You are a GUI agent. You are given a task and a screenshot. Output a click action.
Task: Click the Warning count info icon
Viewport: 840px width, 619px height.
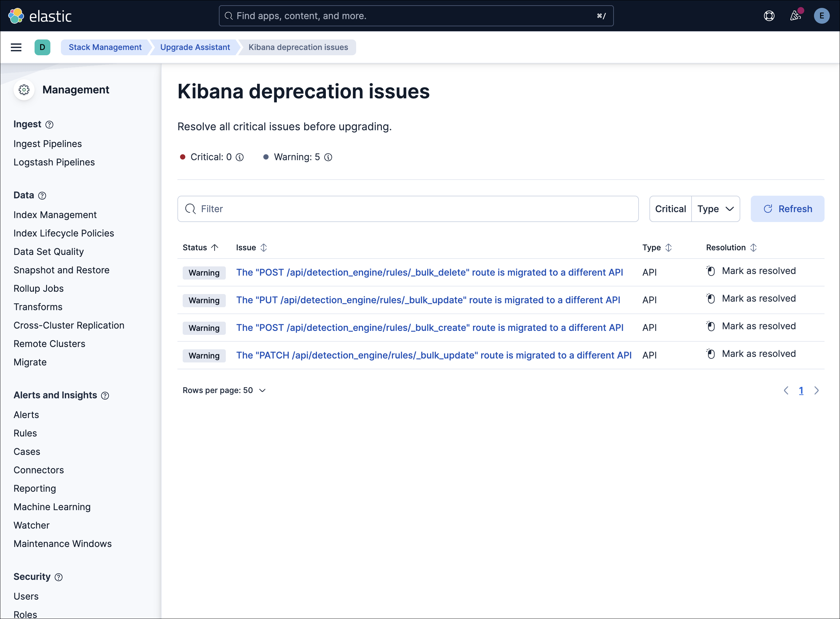pos(328,157)
